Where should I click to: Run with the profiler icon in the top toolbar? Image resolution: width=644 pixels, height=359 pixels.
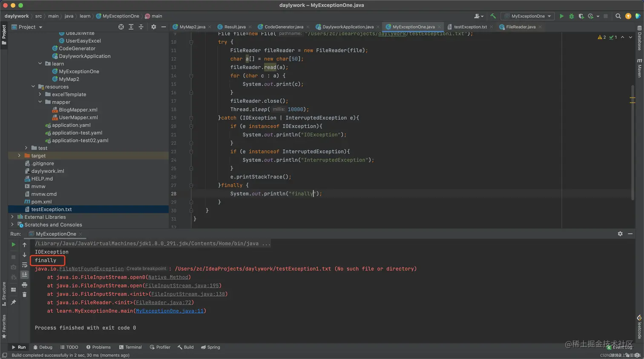(591, 16)
